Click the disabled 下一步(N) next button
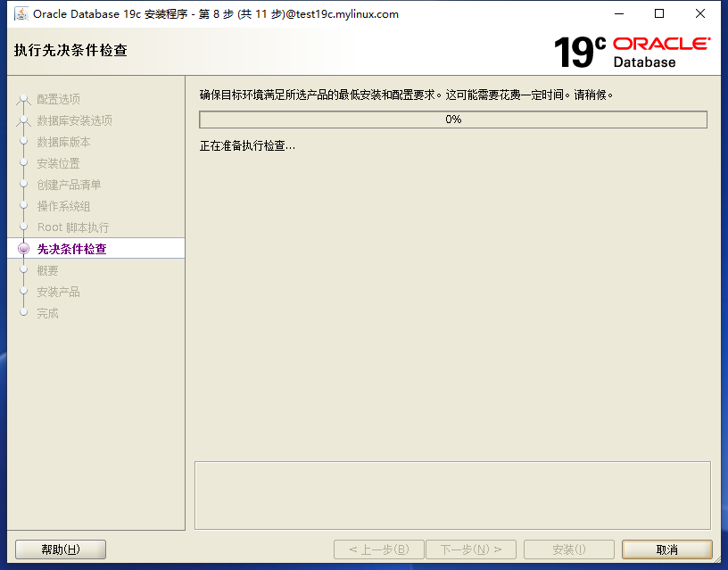 pos(471,549)
